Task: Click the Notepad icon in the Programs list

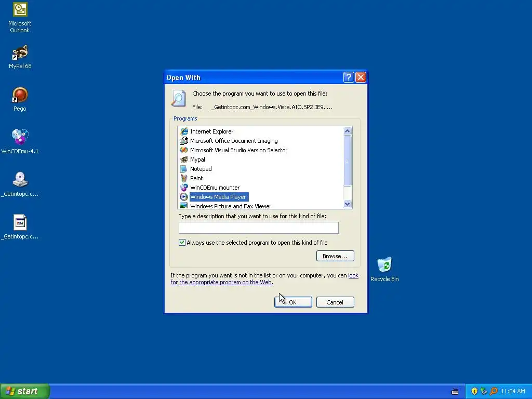Action: point(184,169)
